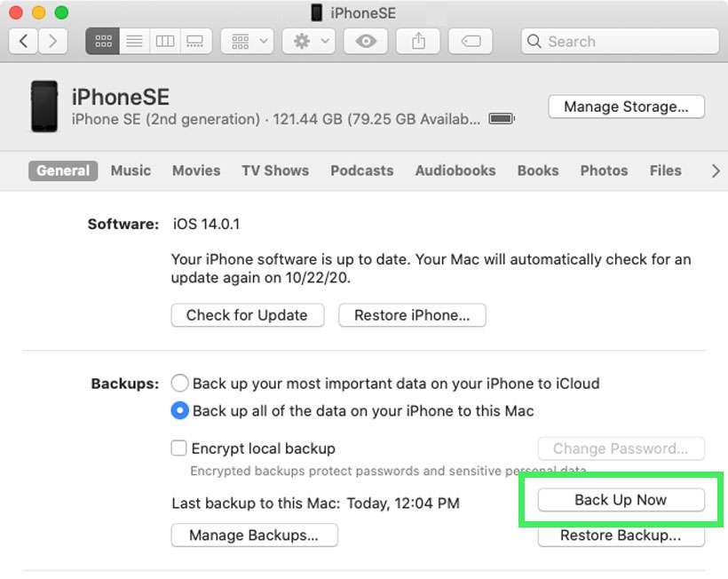Click the Share toolbar icon
Screen dimensions: 728x579
[x=419, y=41]
